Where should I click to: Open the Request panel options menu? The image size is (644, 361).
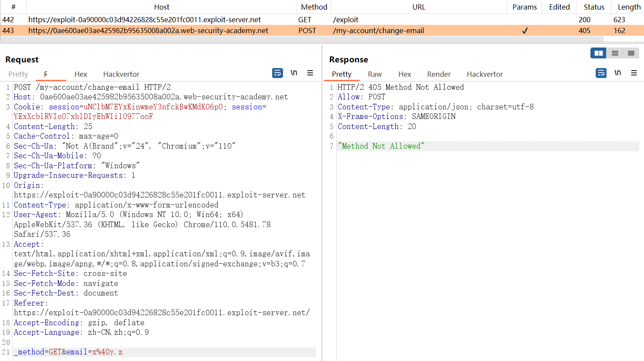tap(310, 73)
